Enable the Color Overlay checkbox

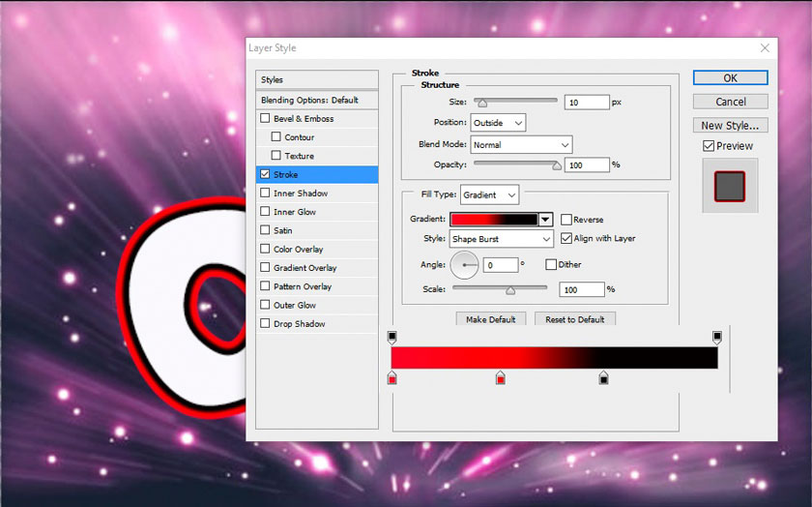(x=265, y=249)
